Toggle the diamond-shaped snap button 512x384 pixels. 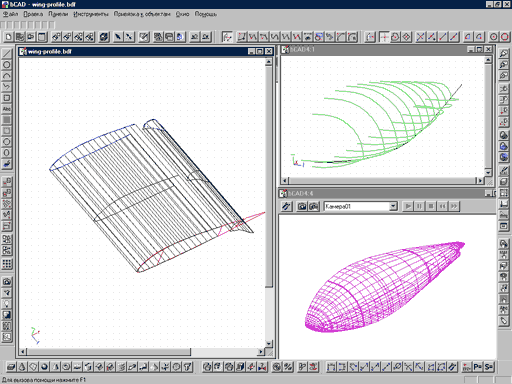(406, 37)
